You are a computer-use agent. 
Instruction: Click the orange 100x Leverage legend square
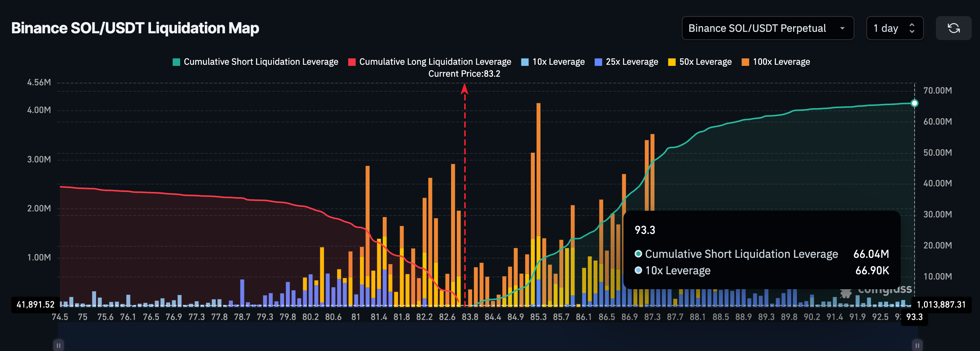pos(745,62)
